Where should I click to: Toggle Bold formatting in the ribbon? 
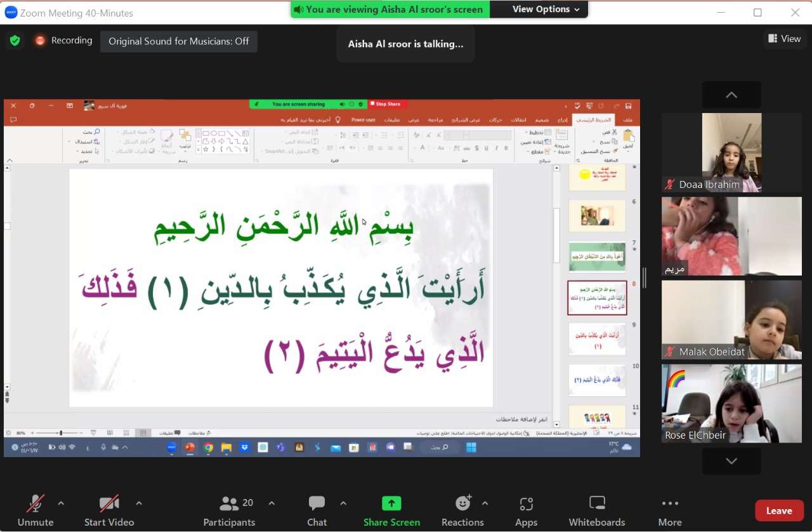[x=507, y=148]
